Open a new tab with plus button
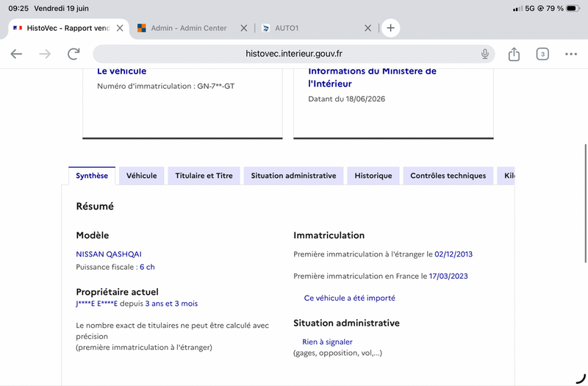The height and width of the screenshot is (386, 588). tap(390, 28)
